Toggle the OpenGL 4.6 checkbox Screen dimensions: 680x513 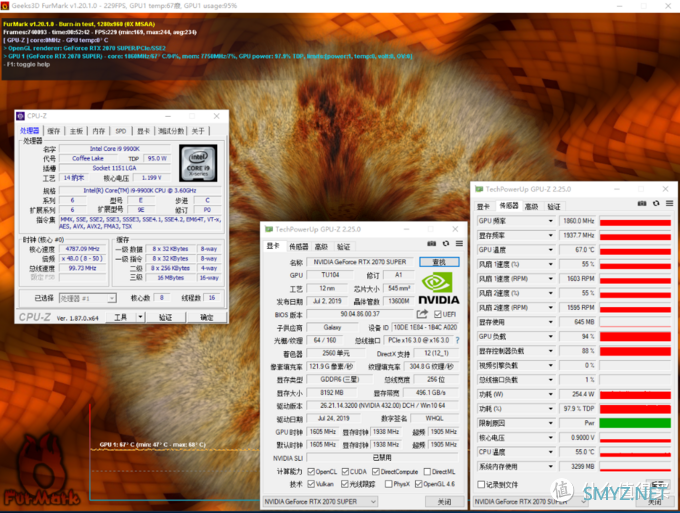pyautogui.click(x=418, y=484)
